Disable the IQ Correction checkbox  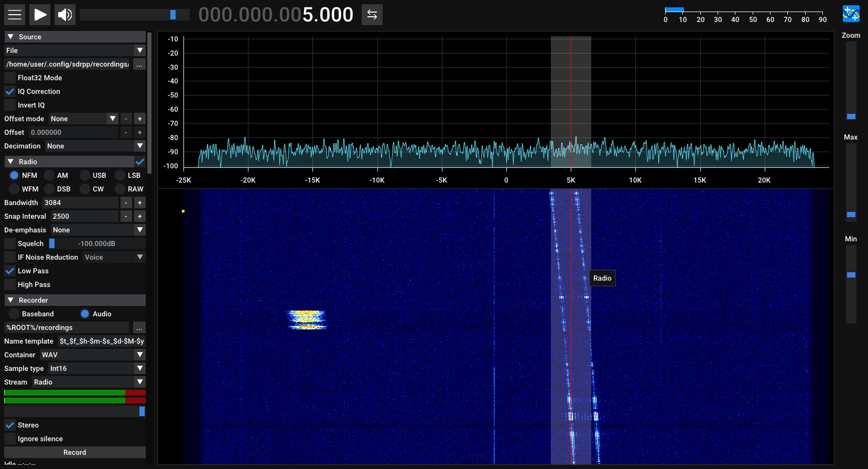[x=10, y=92]
